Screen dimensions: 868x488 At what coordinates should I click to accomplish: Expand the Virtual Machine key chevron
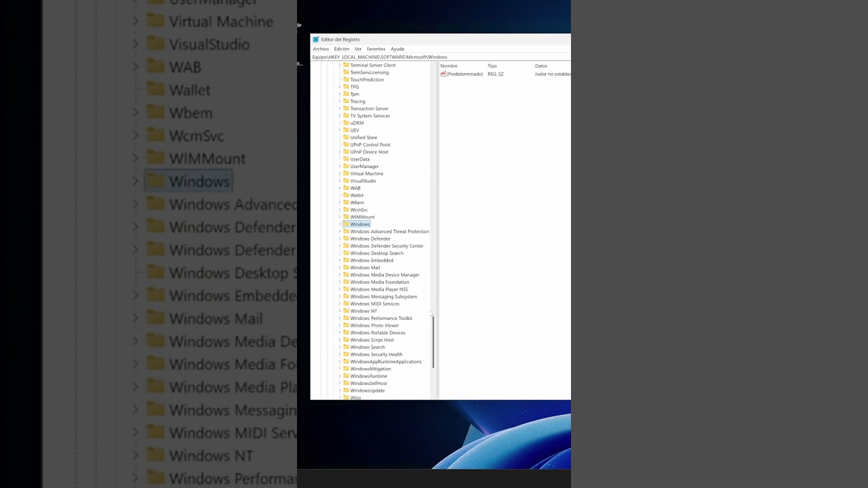(340, 174)
